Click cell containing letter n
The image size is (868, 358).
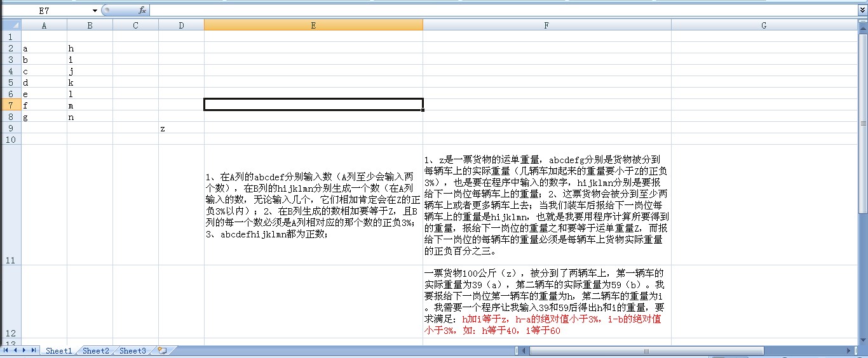[90, 117]
